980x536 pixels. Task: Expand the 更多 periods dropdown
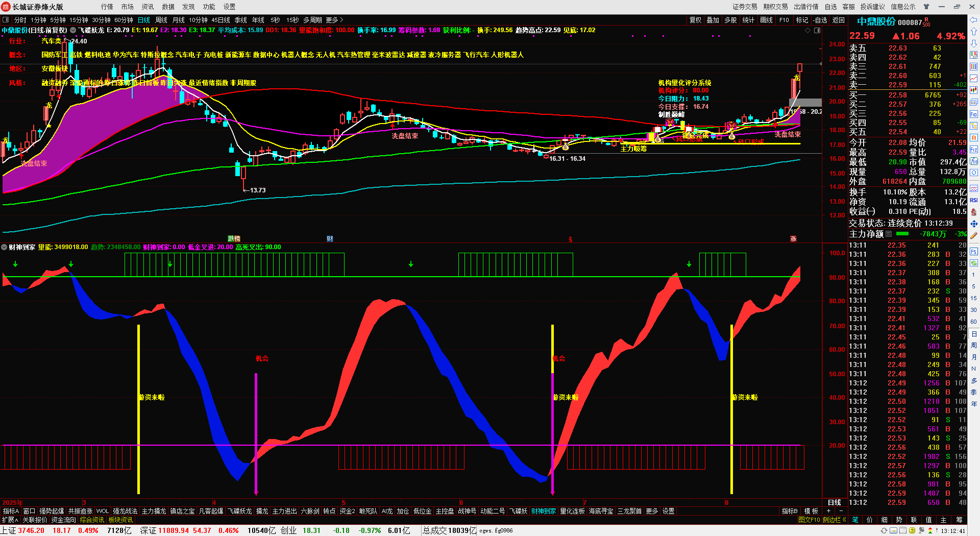point(334,20)
